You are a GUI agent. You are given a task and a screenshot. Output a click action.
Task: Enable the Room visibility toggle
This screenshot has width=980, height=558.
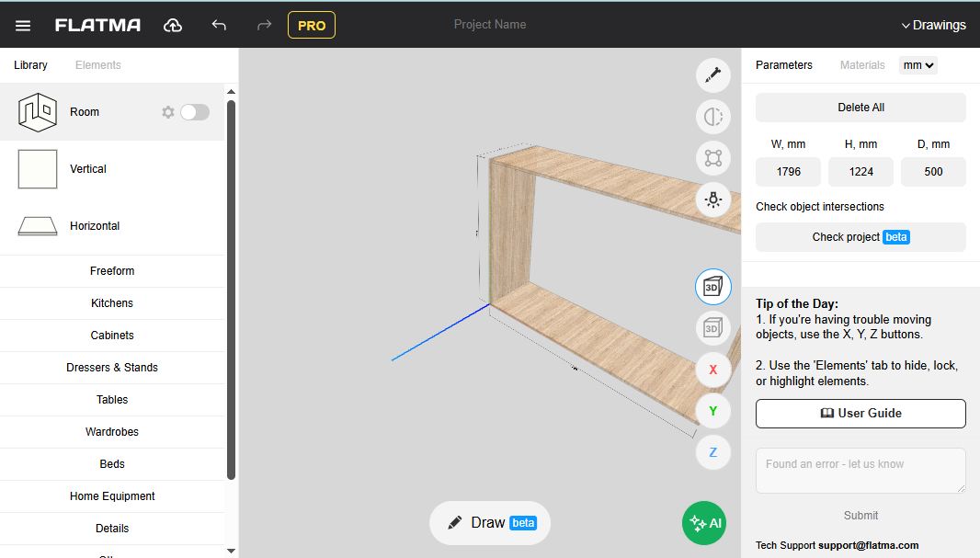pyautogui.click(x=195, y=111)
